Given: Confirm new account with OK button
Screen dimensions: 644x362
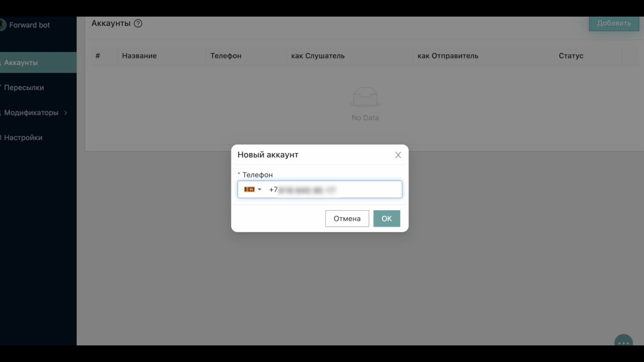Looking at the screenshot, I should [x=386, y=219].
